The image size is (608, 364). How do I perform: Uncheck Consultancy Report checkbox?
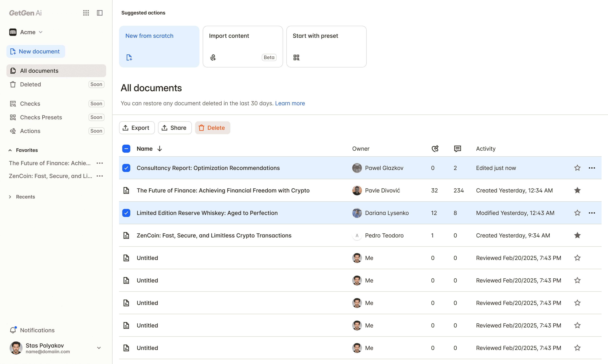click(126, 168)
